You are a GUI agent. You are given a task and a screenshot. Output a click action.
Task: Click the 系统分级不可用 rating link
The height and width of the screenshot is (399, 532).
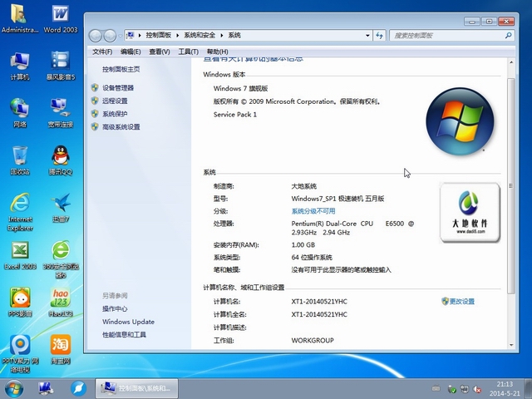click(x=313, y=211)
